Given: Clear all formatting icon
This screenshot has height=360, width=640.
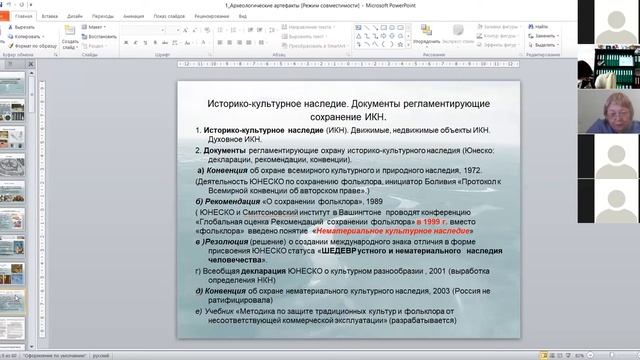Looking at the screenshot, I should pos(207,30).
